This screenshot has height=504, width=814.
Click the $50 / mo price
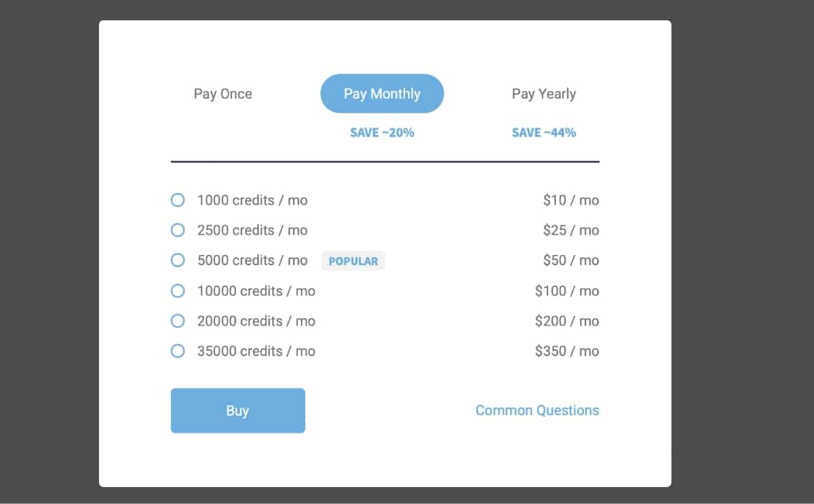(571, 260)
